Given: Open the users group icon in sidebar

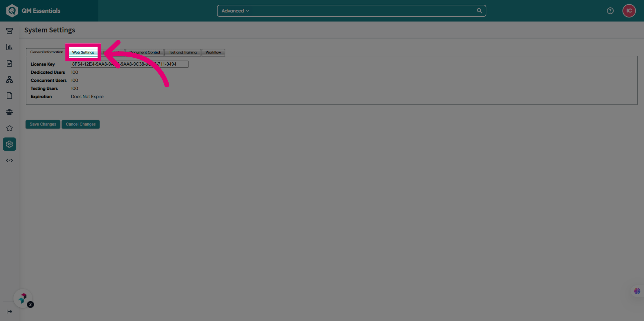Looking at the screenshot, I should [x=9, y=112].
